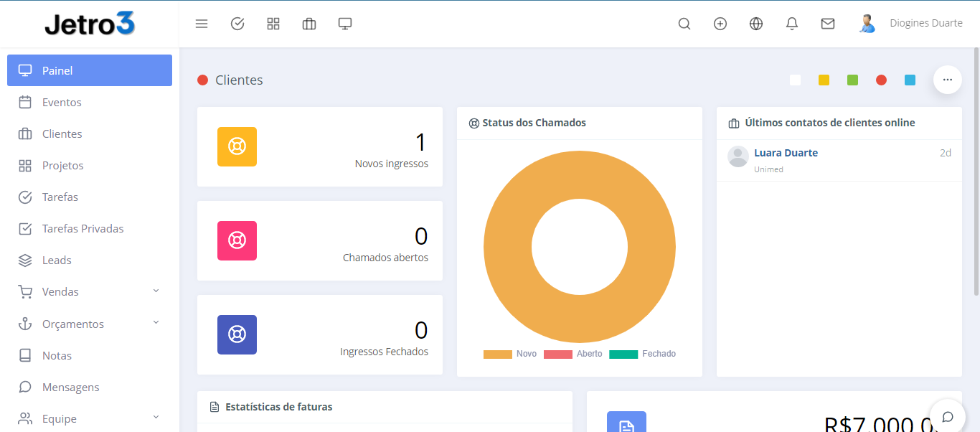Open the globe language icon
The image size is (980, 432).
click(x=756, y=24)
